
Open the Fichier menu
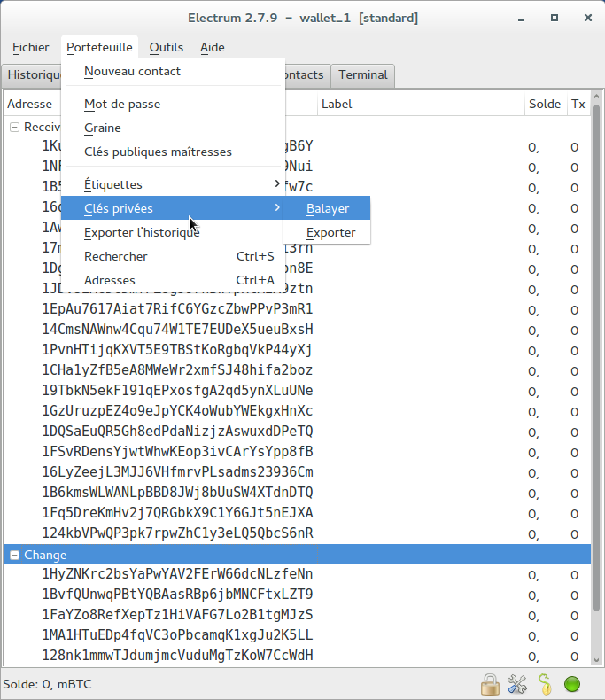pos(31,47)
